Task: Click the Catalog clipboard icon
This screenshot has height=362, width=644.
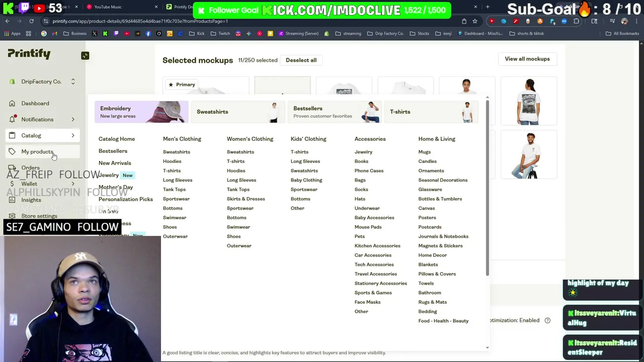Action: pyautogui.click(x=12, y=136)
